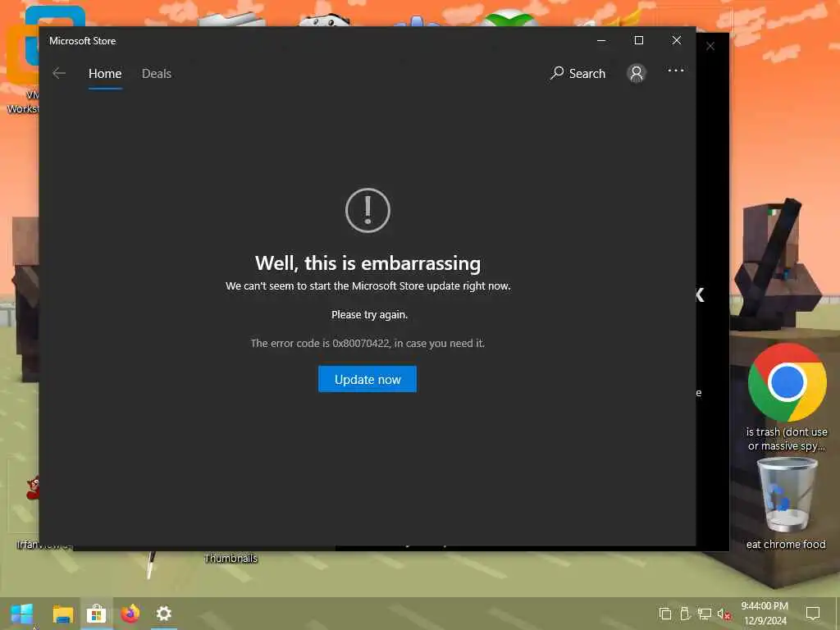Close the Microsoft Store window
The image size is (840, 630).
point(677,41)
